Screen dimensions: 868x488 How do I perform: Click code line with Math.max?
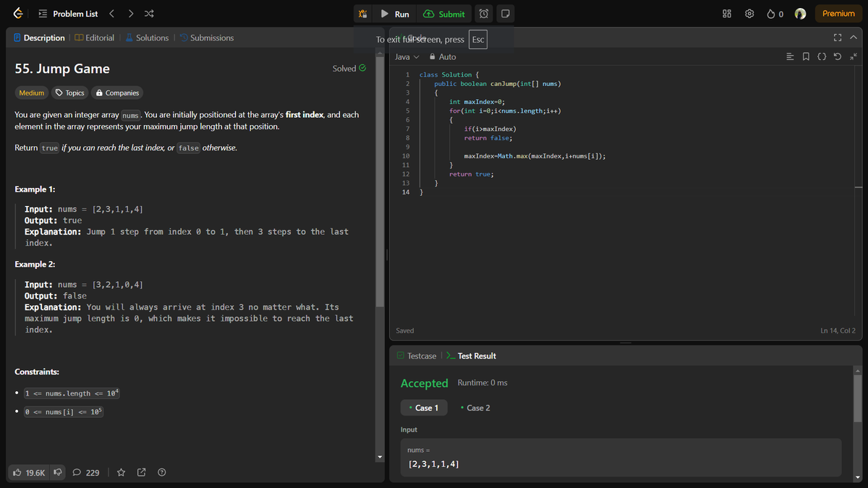pyautogui.click(x=535, y=155)
